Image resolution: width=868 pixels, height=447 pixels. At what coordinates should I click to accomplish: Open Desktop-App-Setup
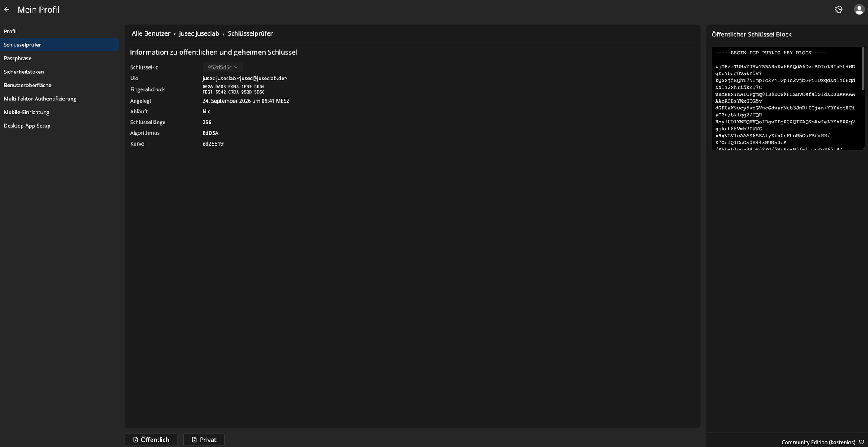pyautogui.click(x=59, y=126)
